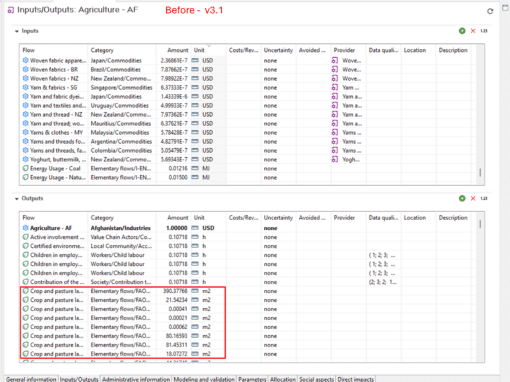Screen dimensions: 510x382
Task: Click flow icon of Energy Usage - Coal
Action: point(25,168)
